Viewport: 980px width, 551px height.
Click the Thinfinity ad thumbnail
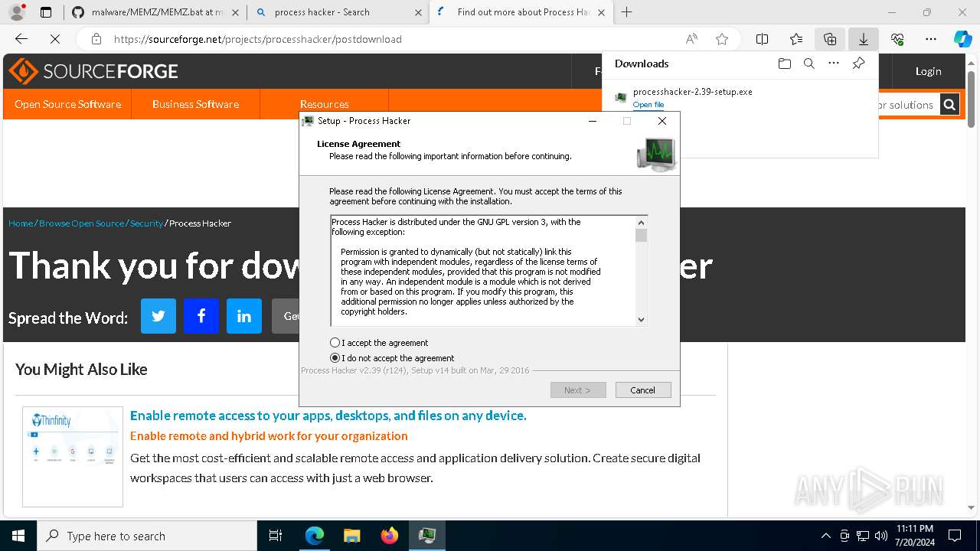pos(73,456)
